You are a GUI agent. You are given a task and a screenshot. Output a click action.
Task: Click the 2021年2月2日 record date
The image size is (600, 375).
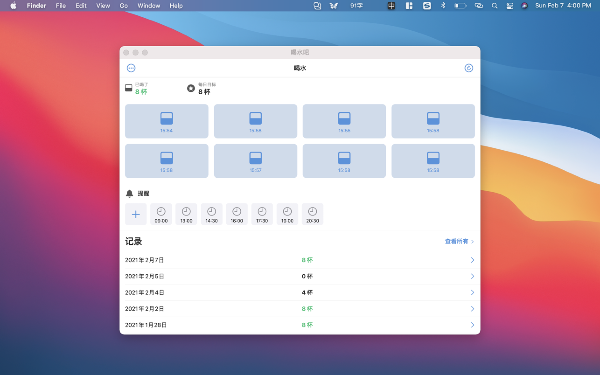(144, 309)
